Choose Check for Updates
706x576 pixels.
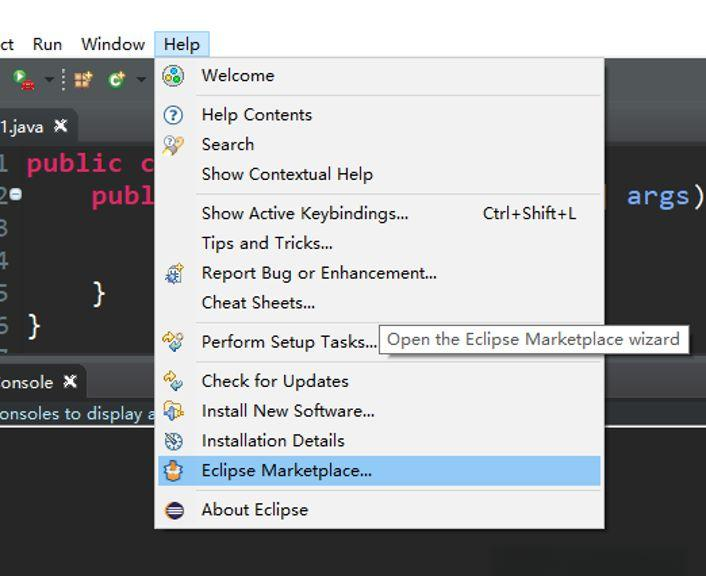point(379,381)
